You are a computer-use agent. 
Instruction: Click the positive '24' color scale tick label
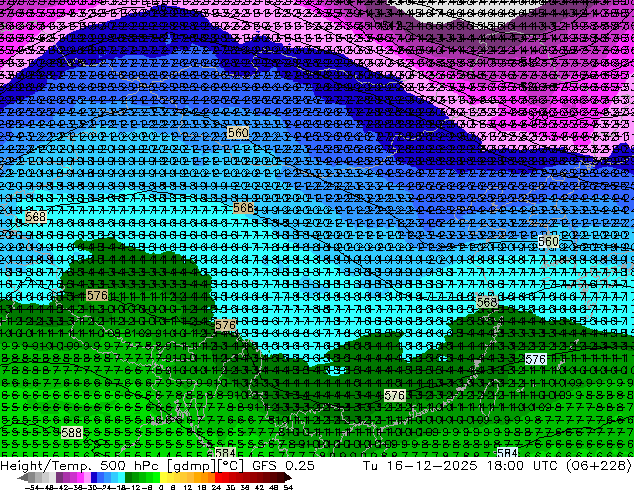tap(216, 488)
